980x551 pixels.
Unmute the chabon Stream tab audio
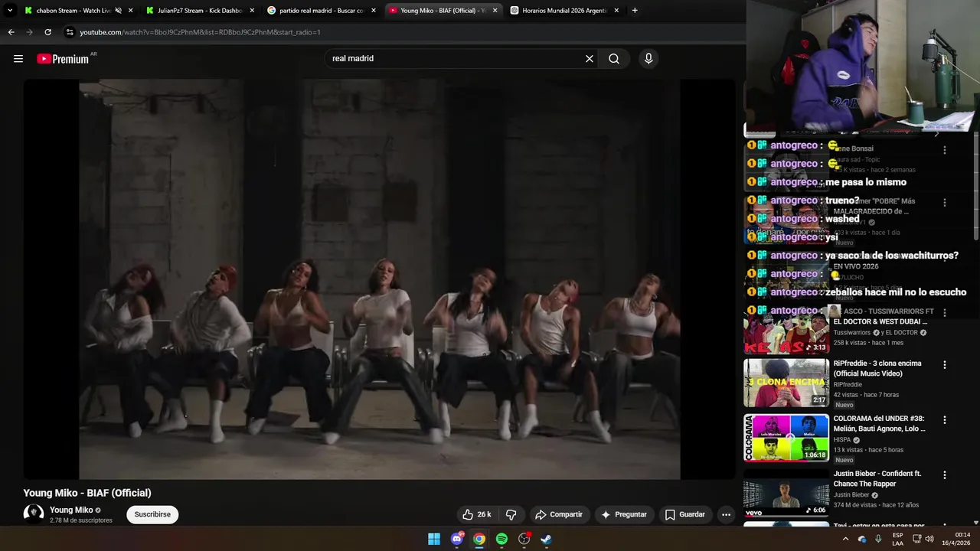coord(118,11)
